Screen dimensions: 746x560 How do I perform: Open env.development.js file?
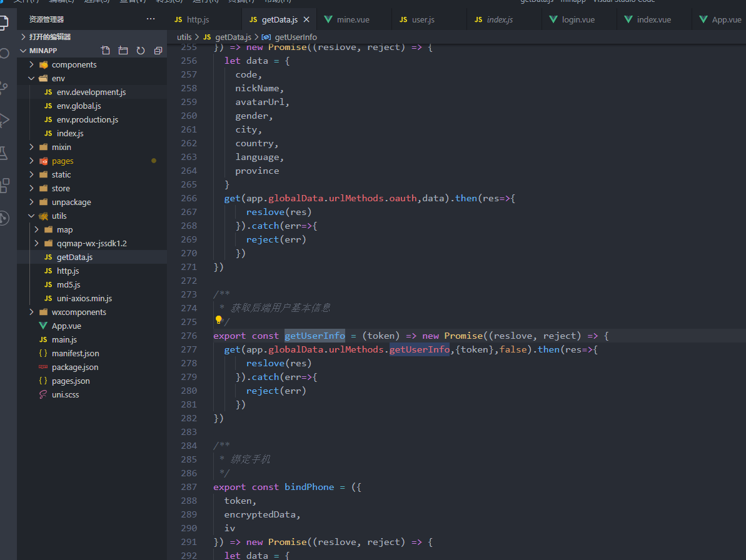(x=92, y=92)
